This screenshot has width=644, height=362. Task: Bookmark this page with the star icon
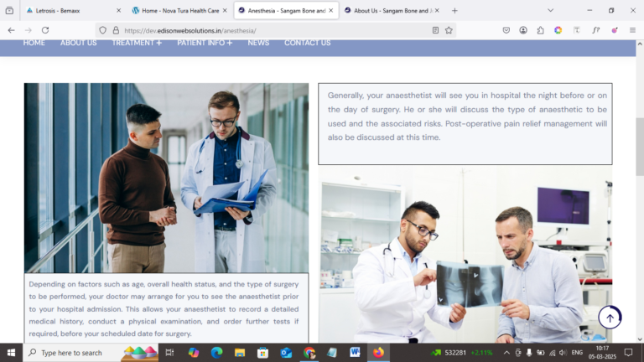(x=449, y=30)
